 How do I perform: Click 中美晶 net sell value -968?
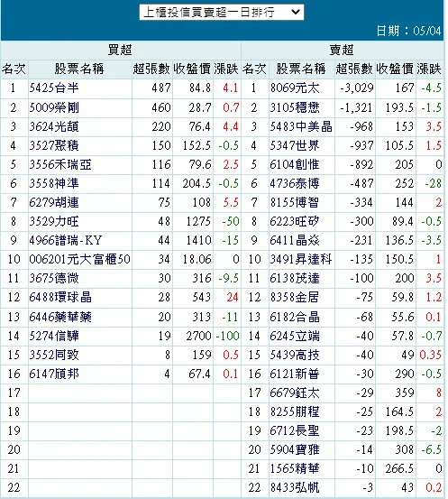(x=361, y=126)
